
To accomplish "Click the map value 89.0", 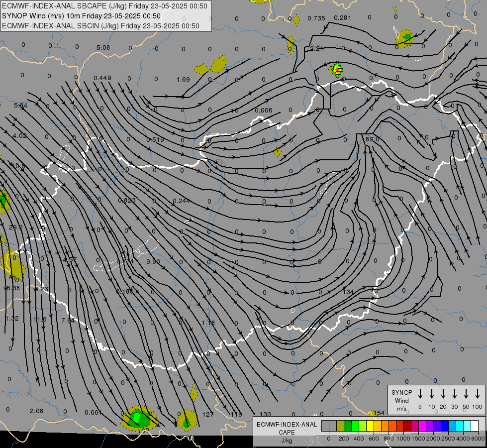I will pos(372,139).
